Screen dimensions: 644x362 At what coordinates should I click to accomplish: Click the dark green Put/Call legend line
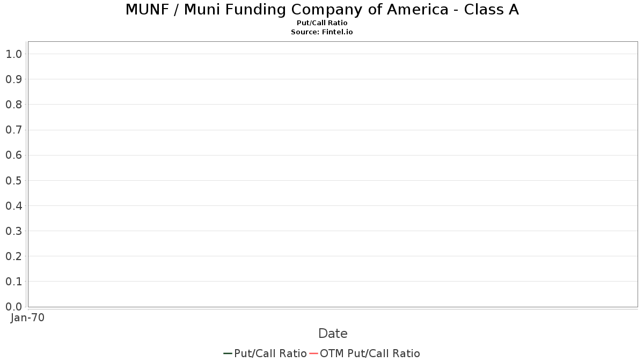228,353
